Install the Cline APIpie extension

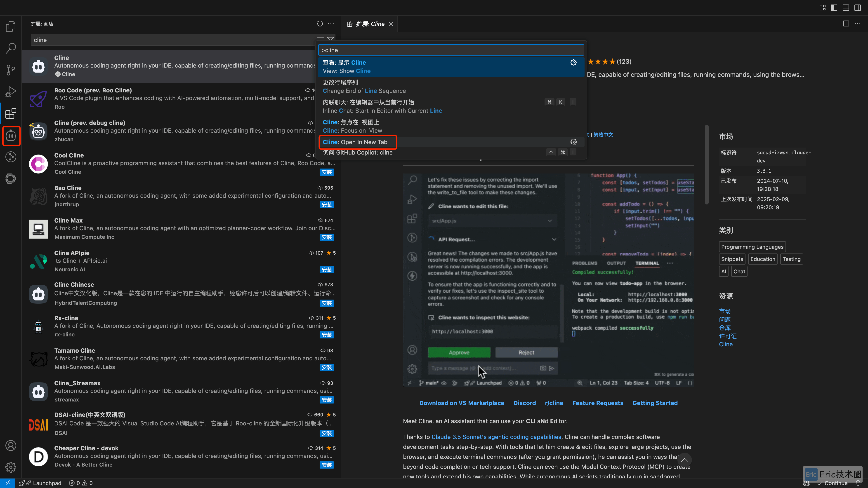point(326,270)
